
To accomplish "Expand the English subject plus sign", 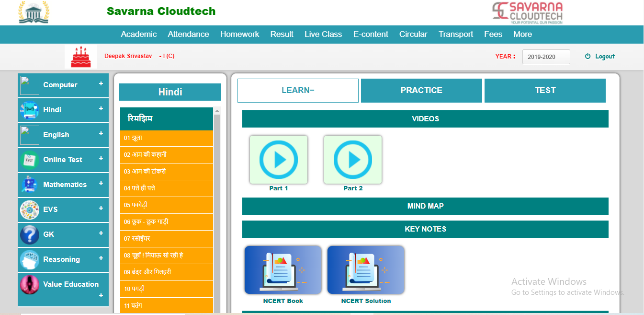I will click(101, 134).
